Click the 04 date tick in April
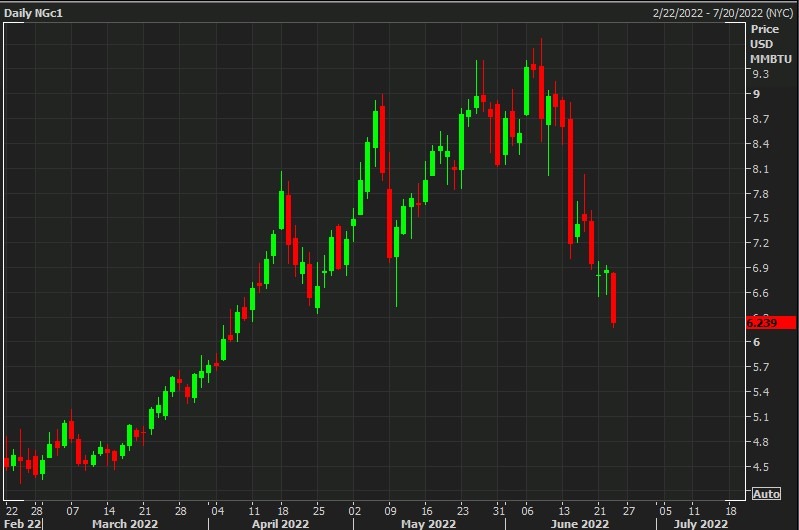 pyautogui.click(x=218, y=511)
